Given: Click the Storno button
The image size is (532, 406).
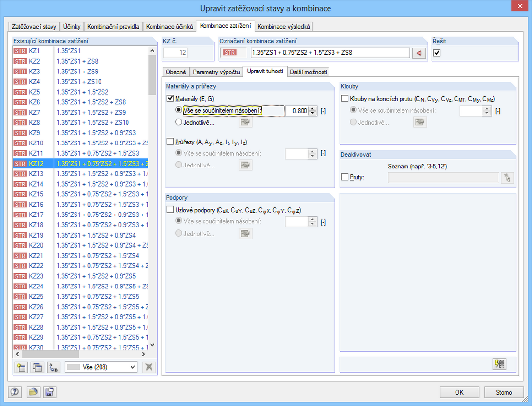Looking at the screenshot, I should tap(504, 392).
